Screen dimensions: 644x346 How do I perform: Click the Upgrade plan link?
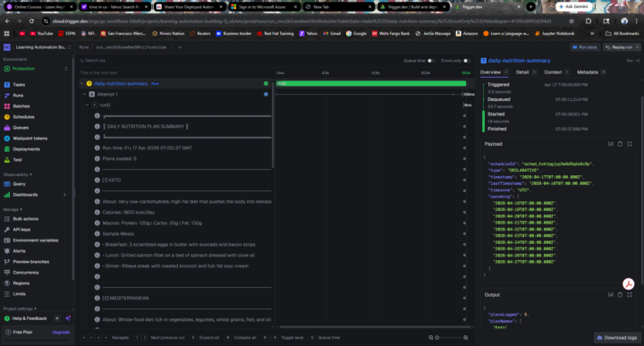[61, 332]
